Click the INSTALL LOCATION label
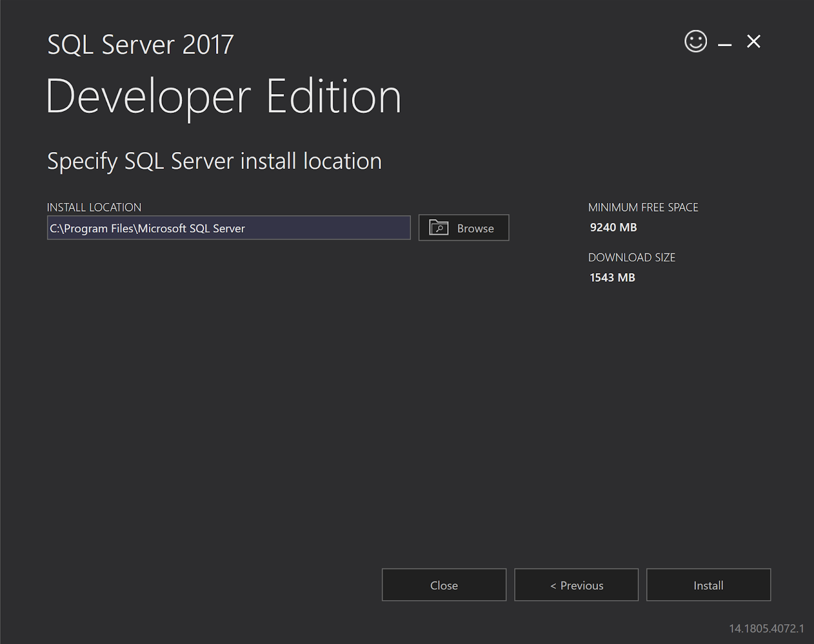Screen dimensions: 814x644 click(x=94, y=207)
